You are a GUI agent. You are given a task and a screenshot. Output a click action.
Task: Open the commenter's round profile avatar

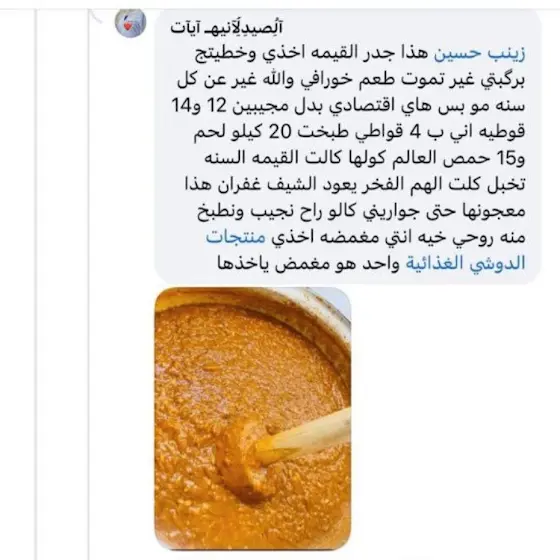130,22
